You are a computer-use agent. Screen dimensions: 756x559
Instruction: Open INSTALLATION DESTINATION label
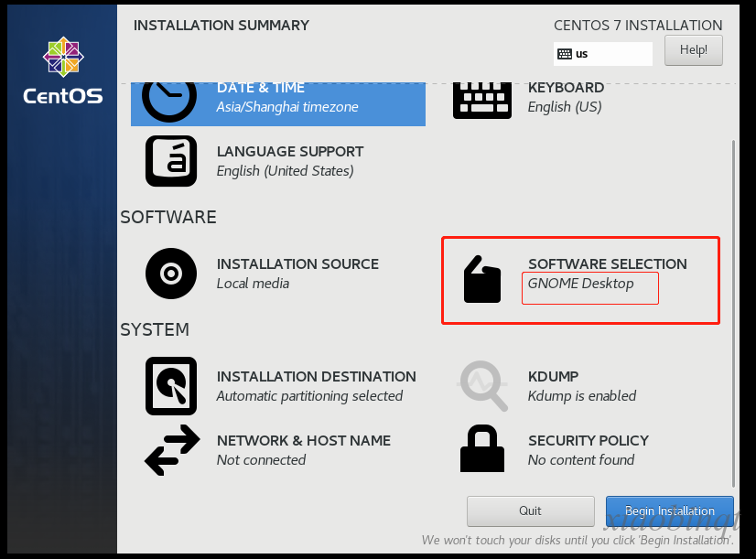(x=317, y=376)
